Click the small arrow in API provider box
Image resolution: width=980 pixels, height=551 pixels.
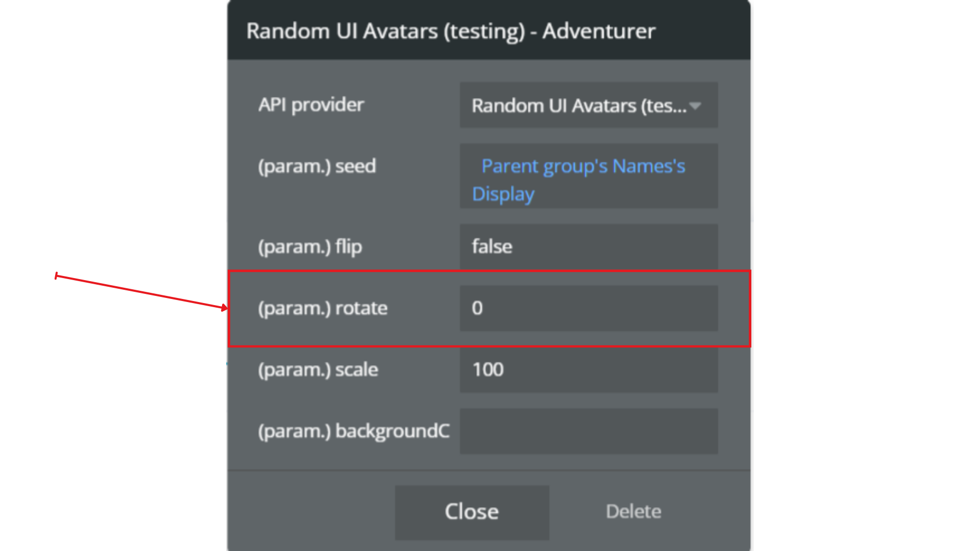coord(695,106)
